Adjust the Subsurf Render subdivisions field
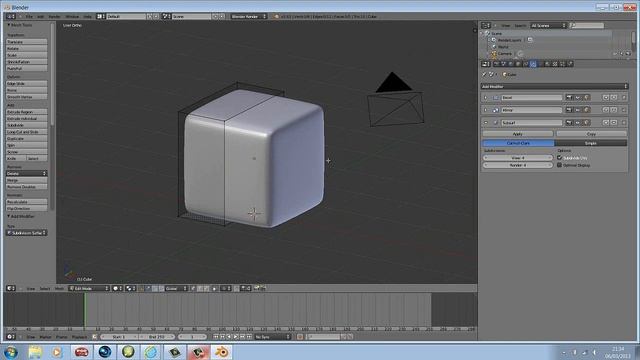Image resolution: width=640 pixels, height=360 pixels. pyautogui.click(x=518, y=165)
